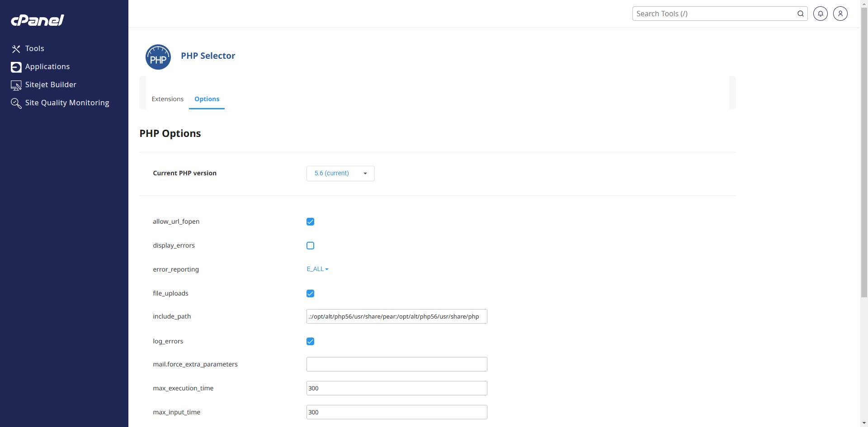Enable display_errors checkbox
This screenshot has height=427, width=868.
pyautogui.click(x=310, y=245)
